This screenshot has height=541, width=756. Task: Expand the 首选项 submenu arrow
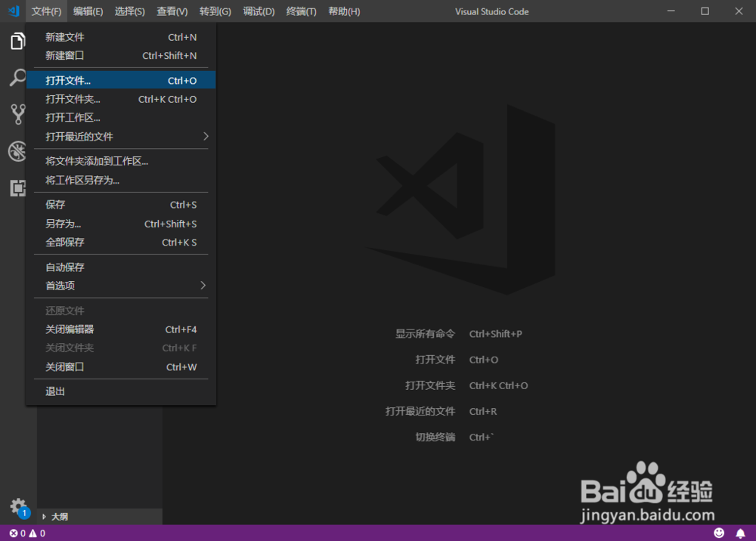(203, 285)
